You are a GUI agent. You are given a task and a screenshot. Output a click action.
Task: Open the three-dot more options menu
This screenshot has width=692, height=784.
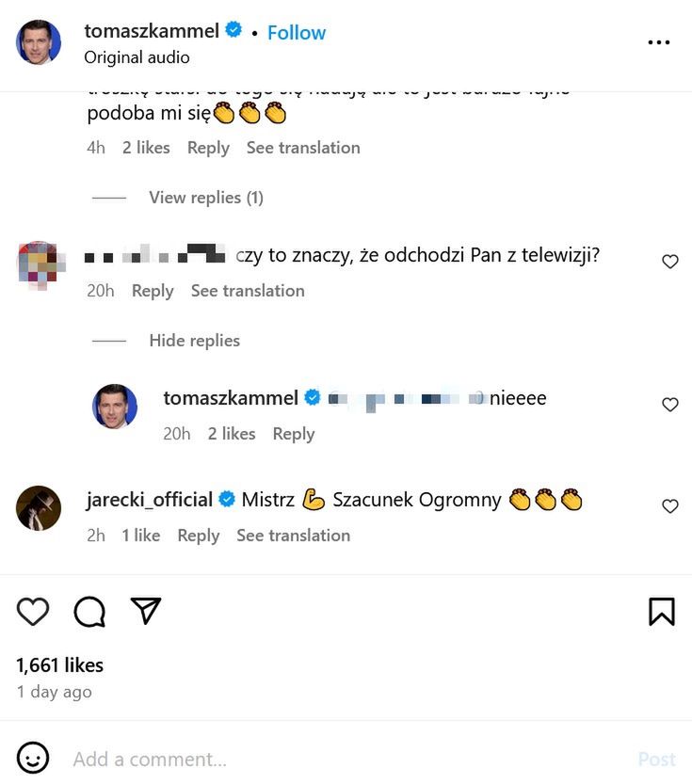tap(659, 42)
